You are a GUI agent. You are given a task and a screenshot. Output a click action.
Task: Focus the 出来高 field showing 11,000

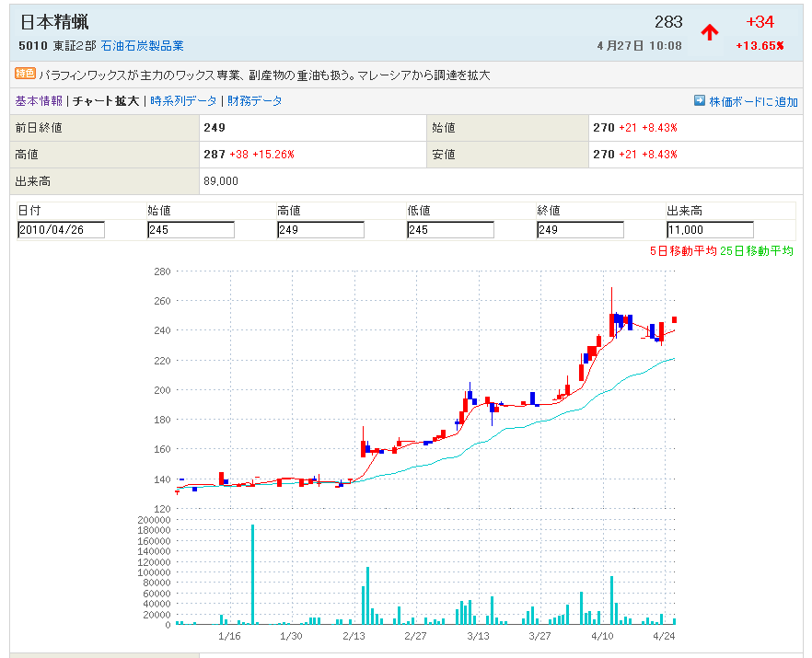click(710, 230)
